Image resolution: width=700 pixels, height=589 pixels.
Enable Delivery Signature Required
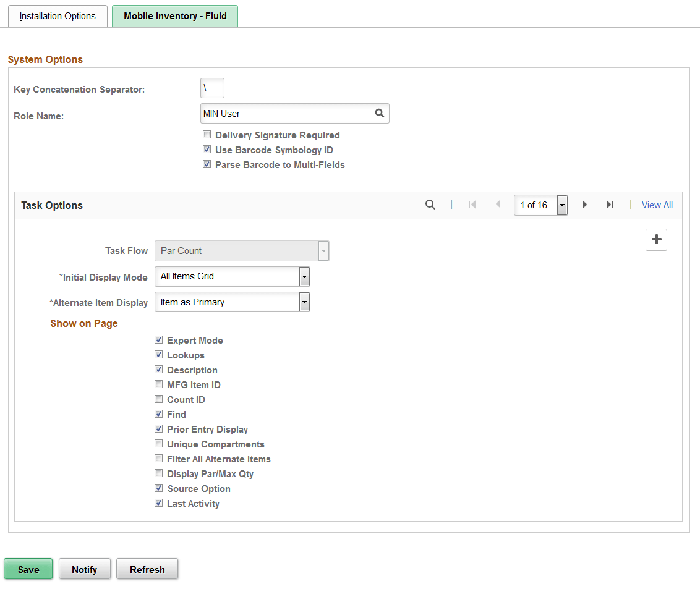pyautogui.click(x=207, y=134)
